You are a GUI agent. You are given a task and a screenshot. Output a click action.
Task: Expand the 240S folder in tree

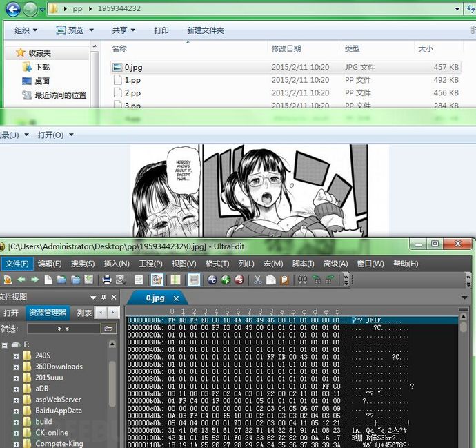click(16, 356)
